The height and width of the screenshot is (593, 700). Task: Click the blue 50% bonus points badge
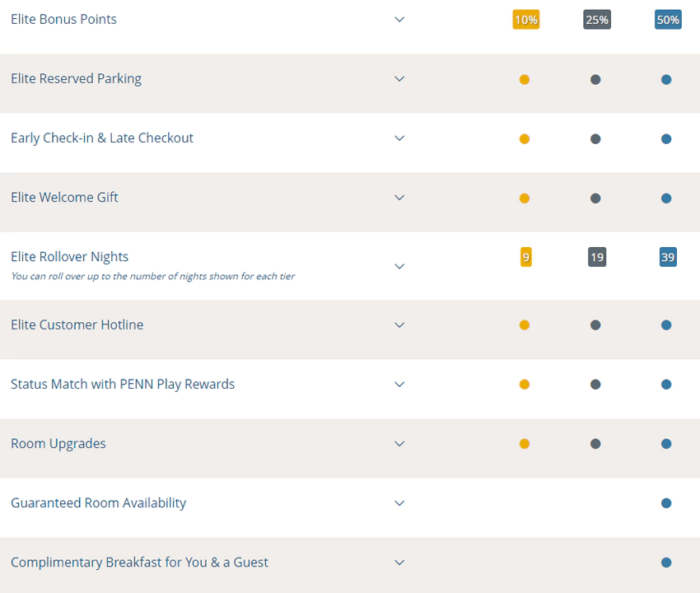[667, 20]
